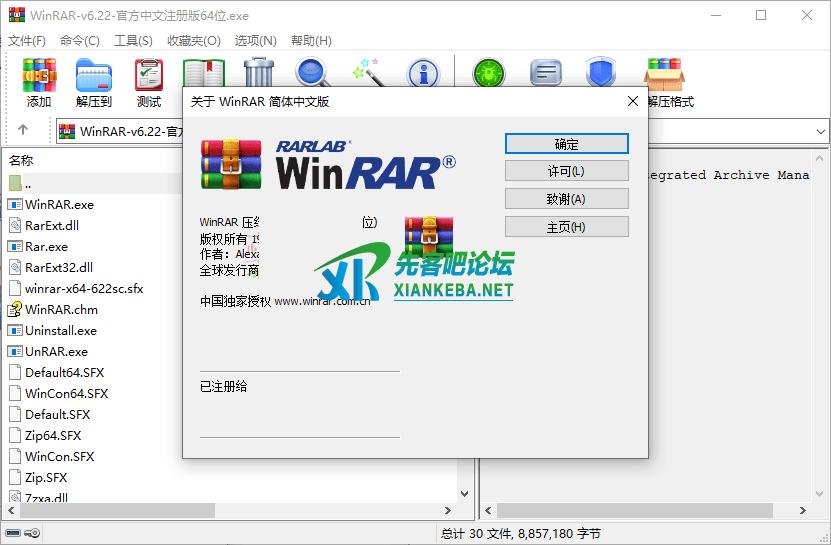Open the 文件(F) menu
The image size is (831, 545).
click(27, 41)
